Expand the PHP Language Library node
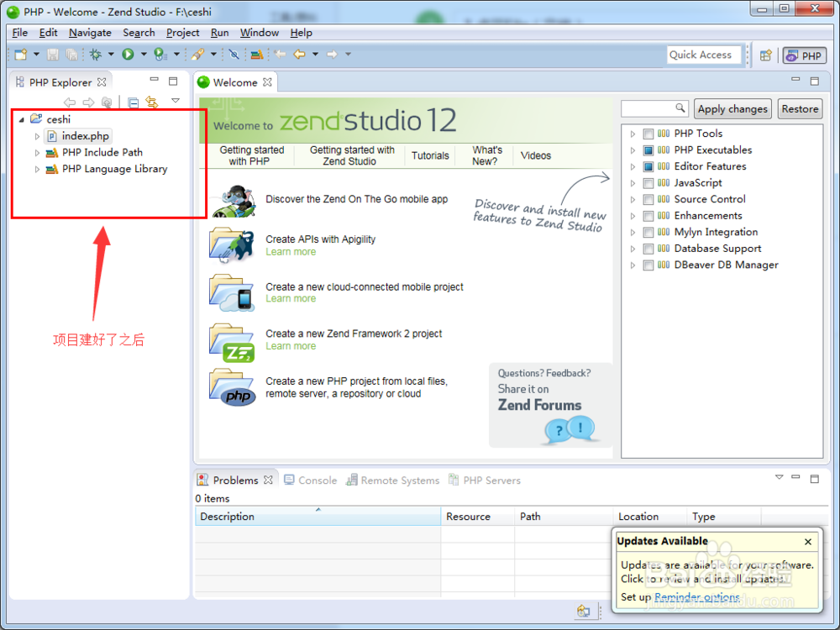Image resolution: width=840 pixels, height=630 pixels. pyautogui.click(x=37, y=170)
